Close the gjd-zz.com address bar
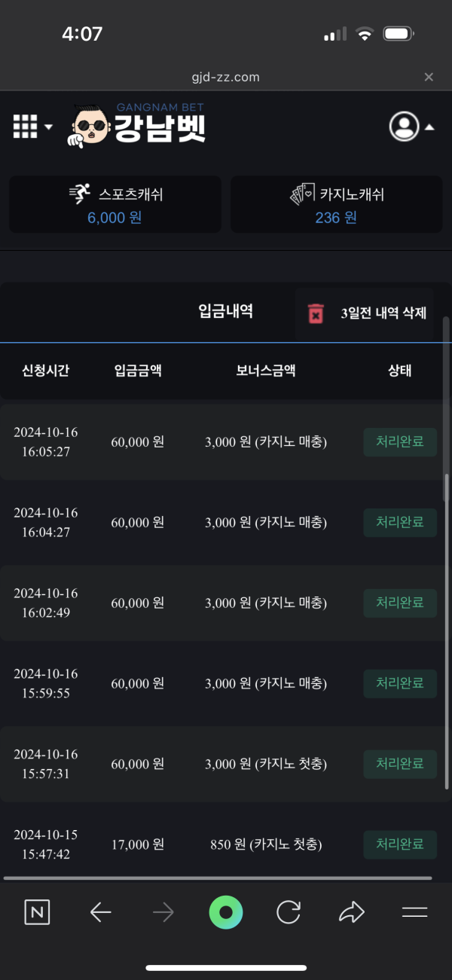This screenshot has width=452, height=980. click(429, 77)
